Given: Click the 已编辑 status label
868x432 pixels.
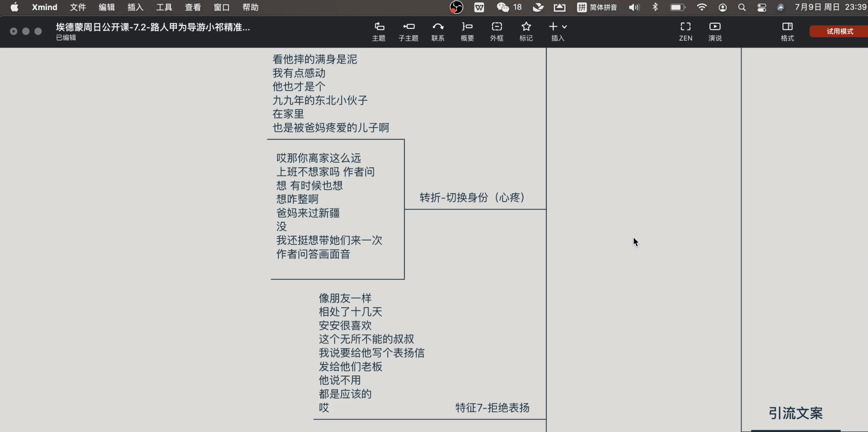Looking at the screenshot, I should click(66, 37).
